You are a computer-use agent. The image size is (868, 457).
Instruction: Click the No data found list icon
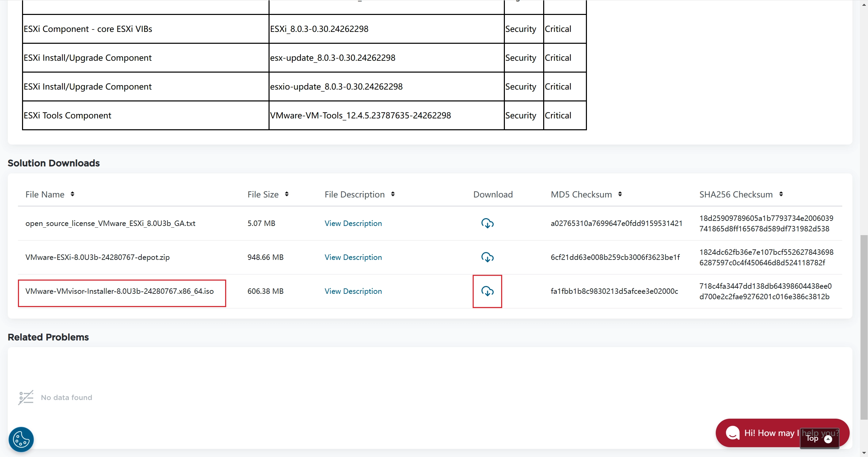(26, 397)
